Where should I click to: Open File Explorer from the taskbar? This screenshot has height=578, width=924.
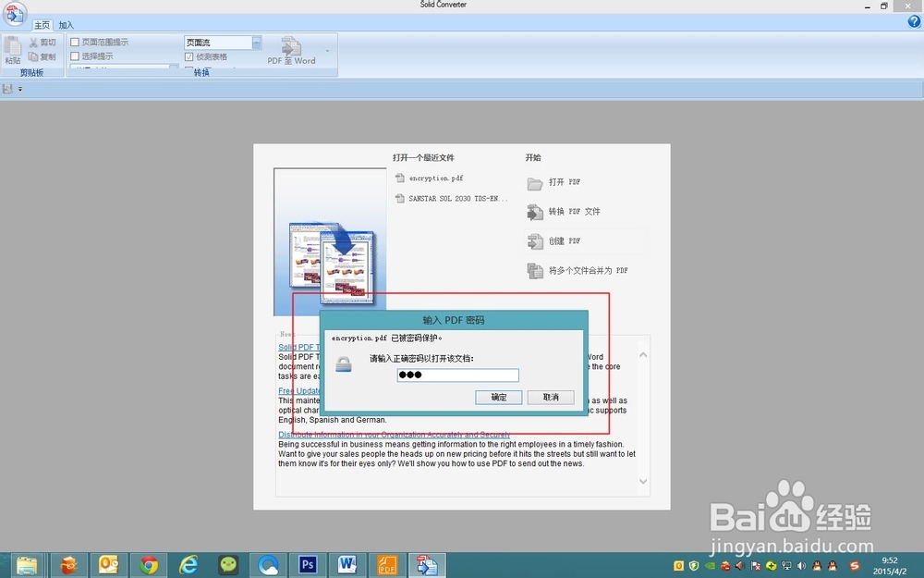[27, 565]
